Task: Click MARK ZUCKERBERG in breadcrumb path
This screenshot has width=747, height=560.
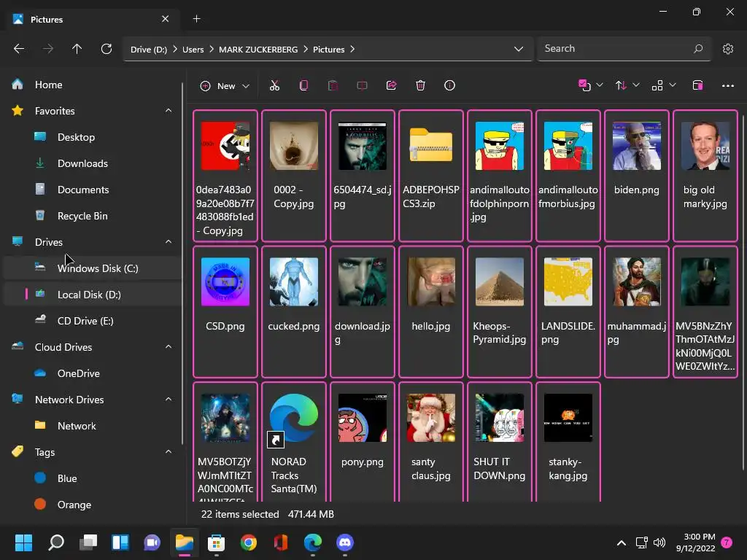Action: [258, 50]
